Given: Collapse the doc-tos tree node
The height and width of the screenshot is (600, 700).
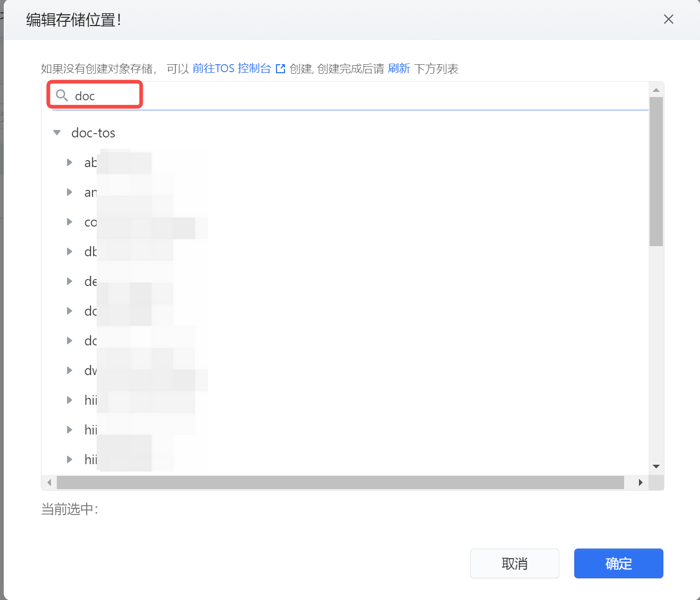Looking at the screenshot, I should pyautogui.click(x=57, y=133).
